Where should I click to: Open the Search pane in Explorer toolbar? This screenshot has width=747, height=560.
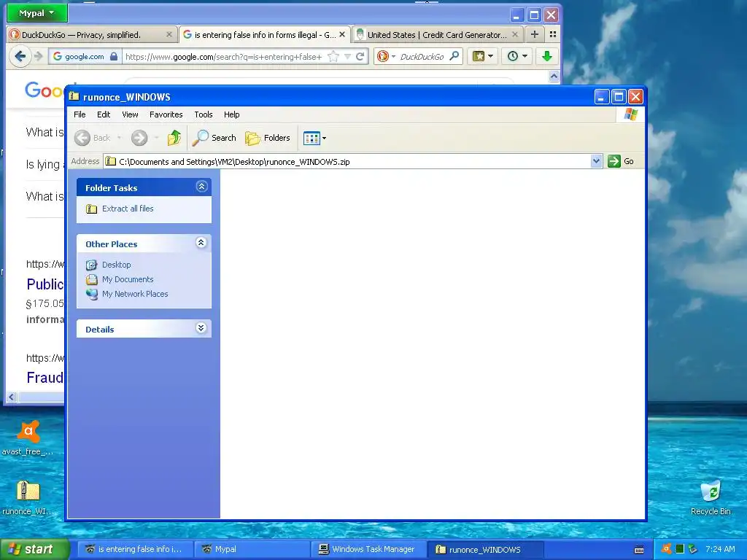(214, 138)
